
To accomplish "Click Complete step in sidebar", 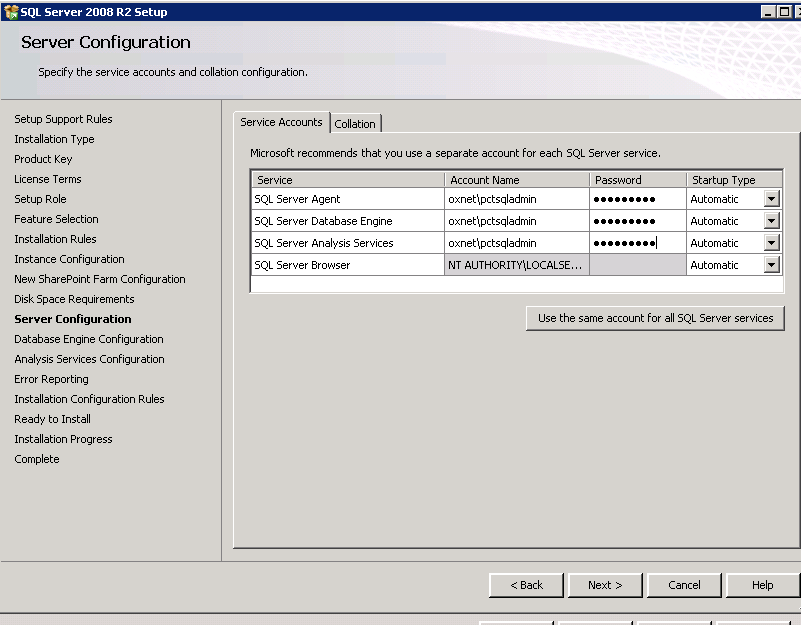I will tap(37, 459).
